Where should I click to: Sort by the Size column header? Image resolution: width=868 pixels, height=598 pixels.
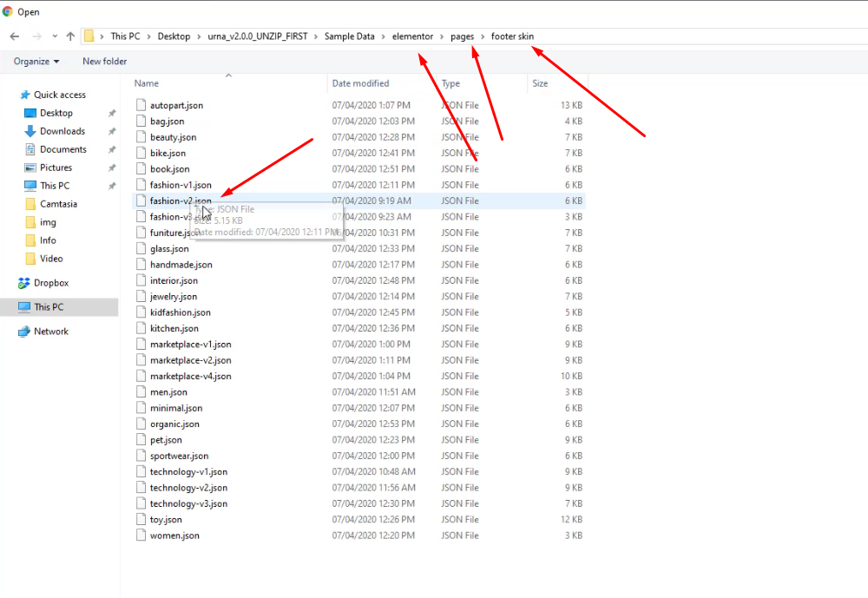click(x=540, y=83)
